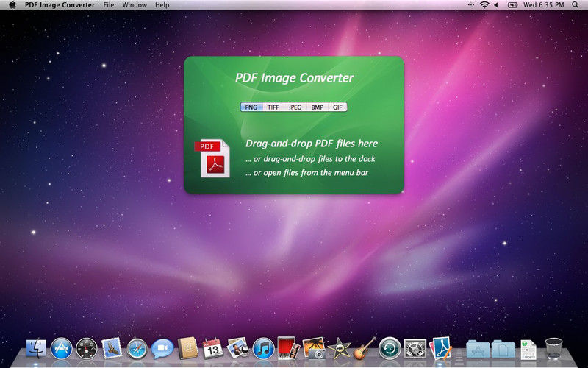Choose JPEG as the output format

[295, 107]
